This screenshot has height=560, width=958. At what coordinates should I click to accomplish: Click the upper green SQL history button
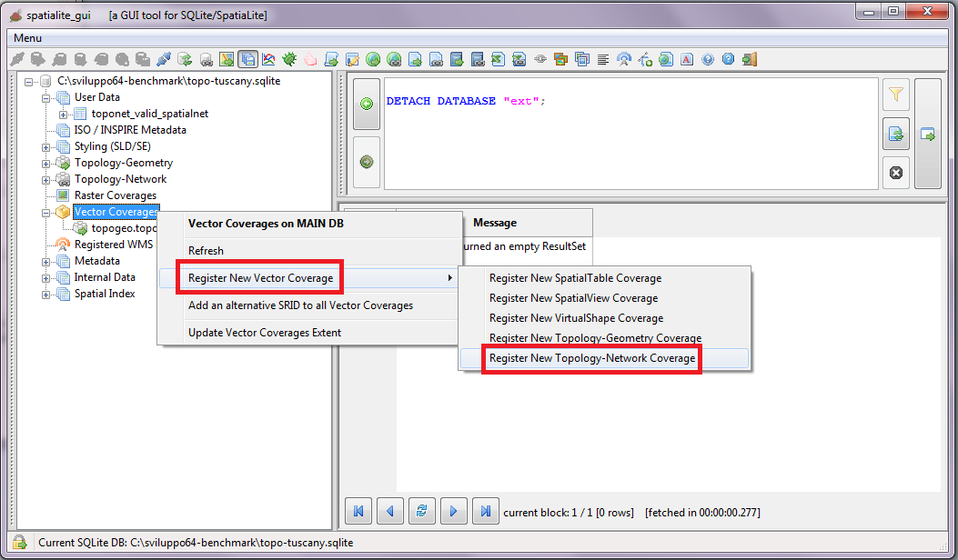point(367,104)
